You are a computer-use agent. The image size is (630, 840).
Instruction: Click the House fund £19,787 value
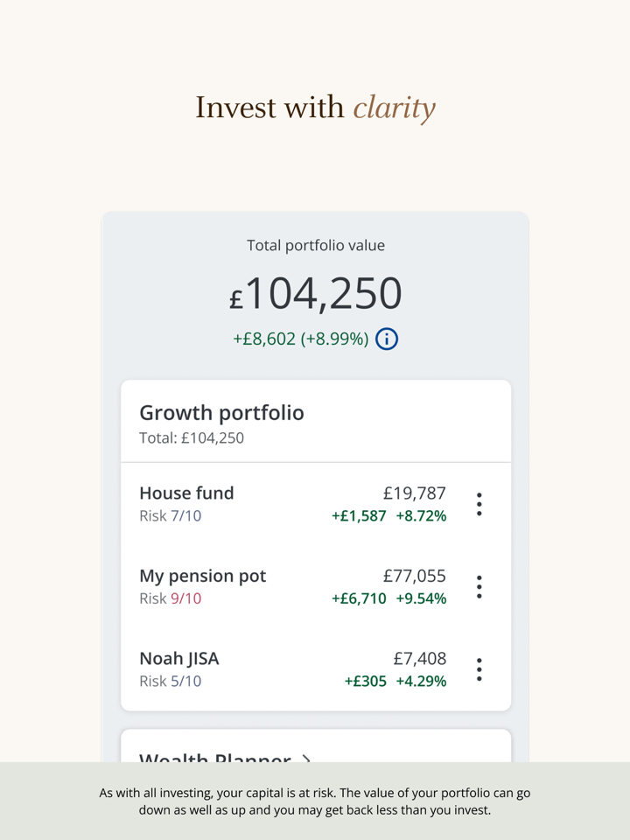coord(414,493)
